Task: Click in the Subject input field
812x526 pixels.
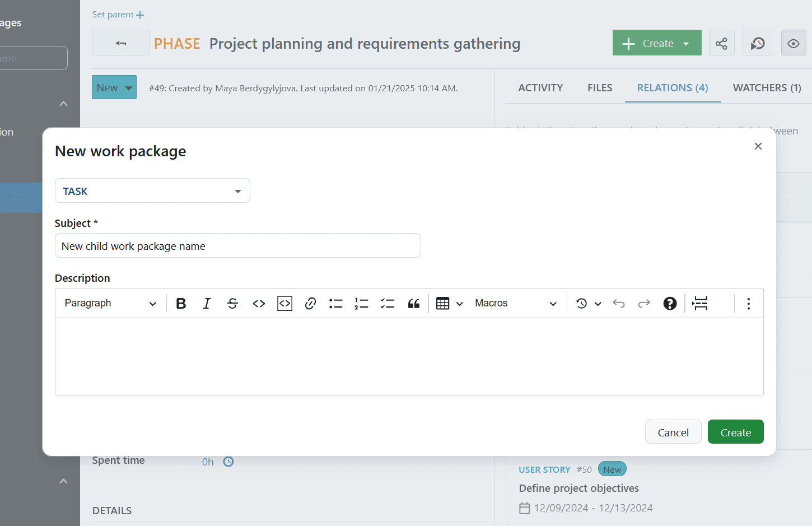Action: point(237,245)
